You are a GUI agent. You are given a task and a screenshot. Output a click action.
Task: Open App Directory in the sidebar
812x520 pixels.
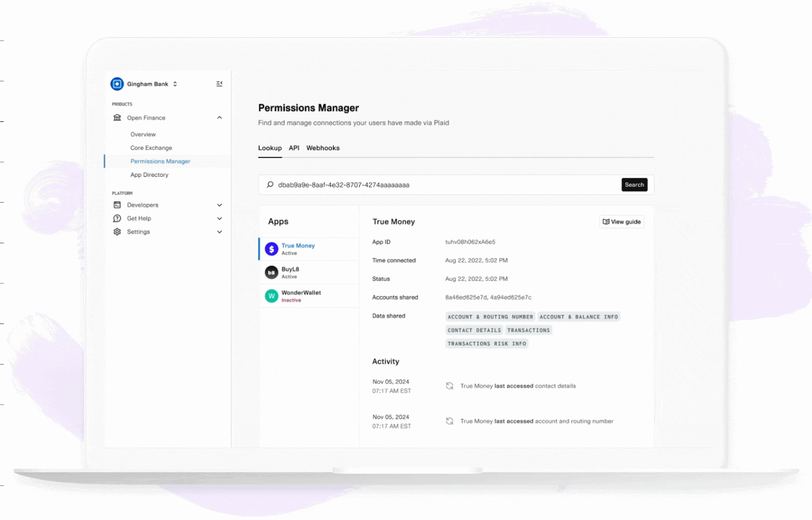pyautogui.click(x=149, y=175)
